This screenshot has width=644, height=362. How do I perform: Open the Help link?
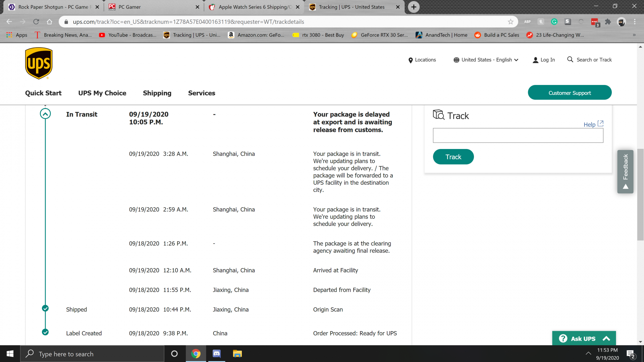pos(590,125)
